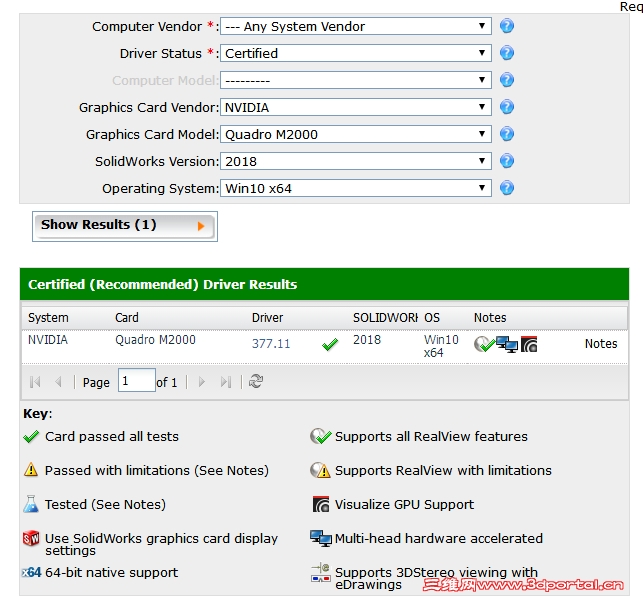The image size is (643, 598).
Task: Click 'Multi-head hardware accelerated' key icon
Action: 321,538
